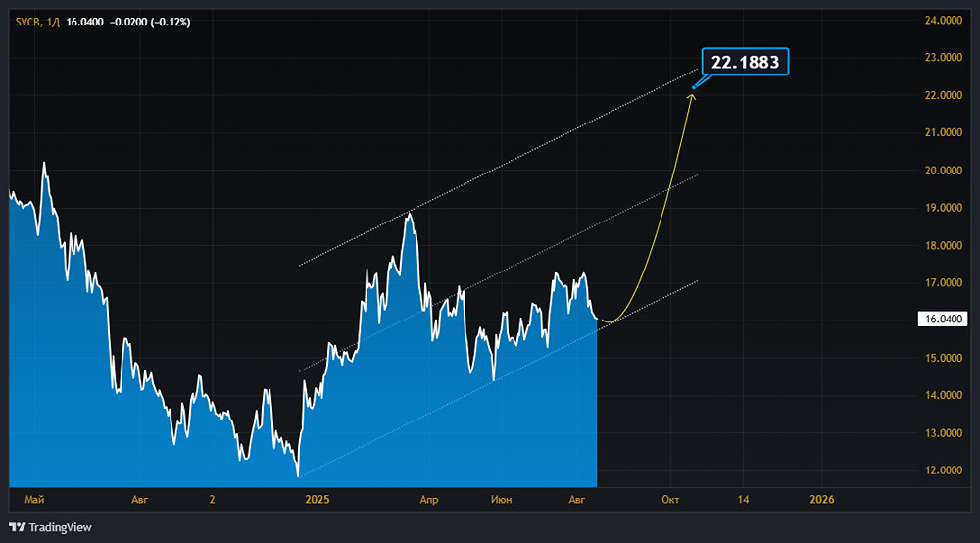Click the Апр date axis label
Viewport: 980px width, 543px height.
tap(429, 499)
